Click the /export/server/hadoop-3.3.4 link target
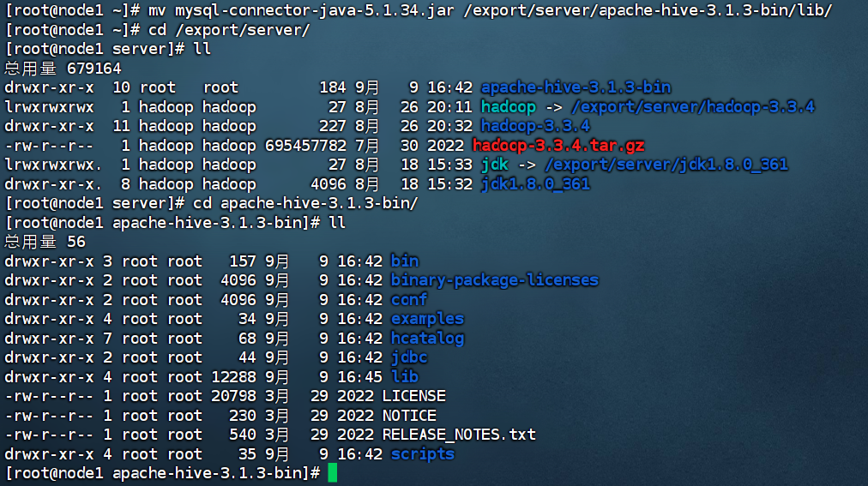 pos(692,106)
